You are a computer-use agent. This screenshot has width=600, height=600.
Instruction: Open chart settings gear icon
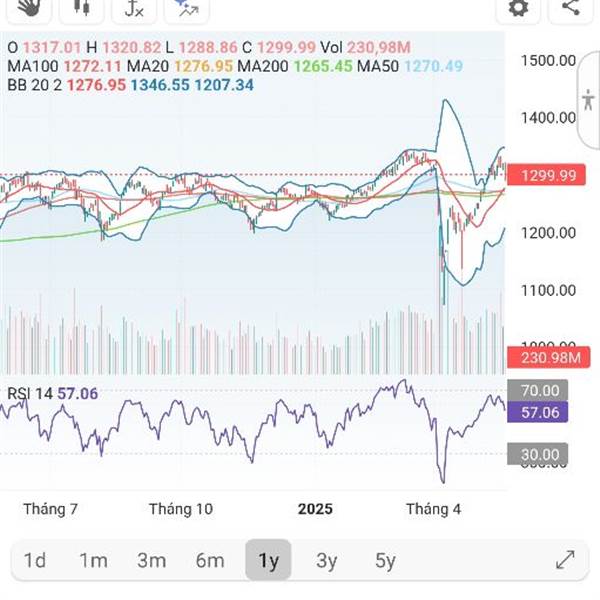click(x=518, y=7)
